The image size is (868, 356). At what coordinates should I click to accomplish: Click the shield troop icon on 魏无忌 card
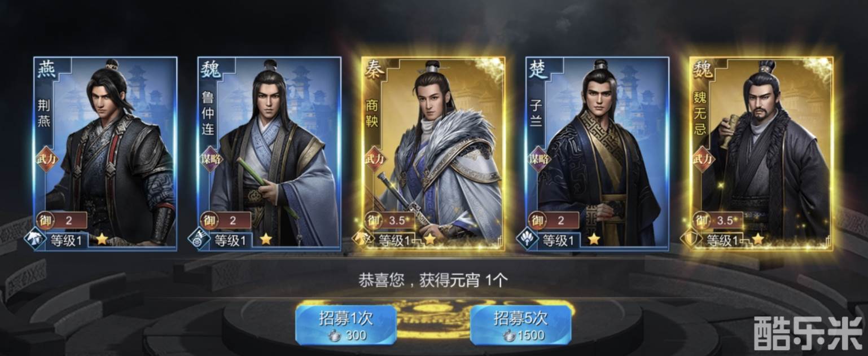tap(691, 239)
